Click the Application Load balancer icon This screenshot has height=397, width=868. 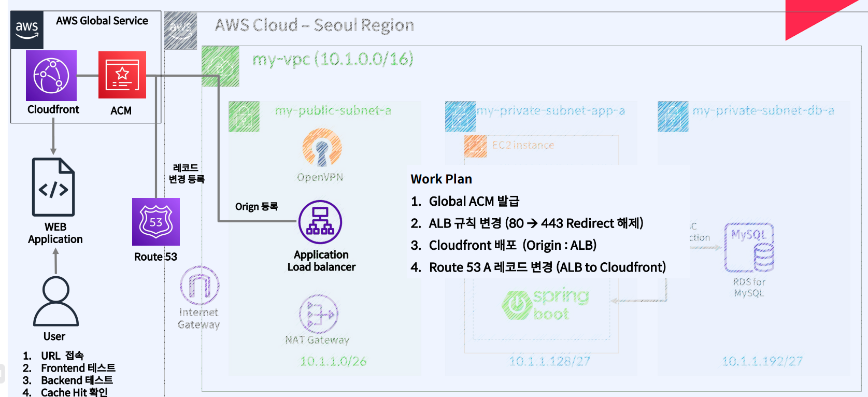tap(320, 222)
